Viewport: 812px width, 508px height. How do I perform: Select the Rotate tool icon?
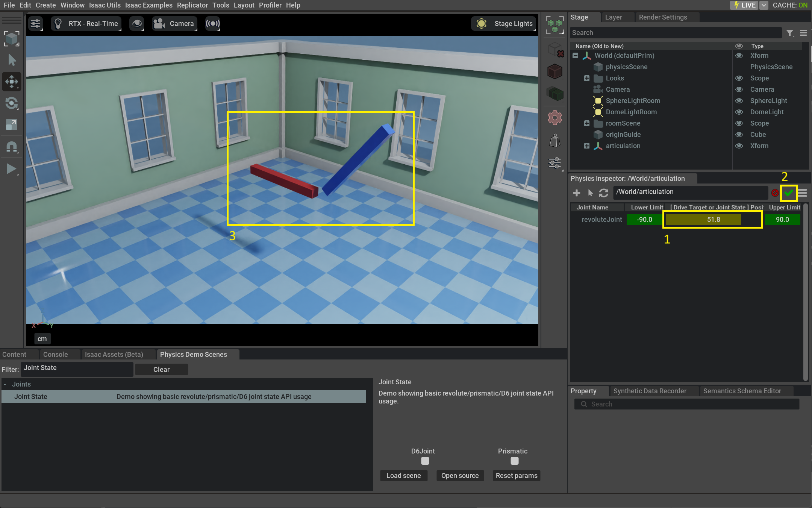click(x=11, y=103)
